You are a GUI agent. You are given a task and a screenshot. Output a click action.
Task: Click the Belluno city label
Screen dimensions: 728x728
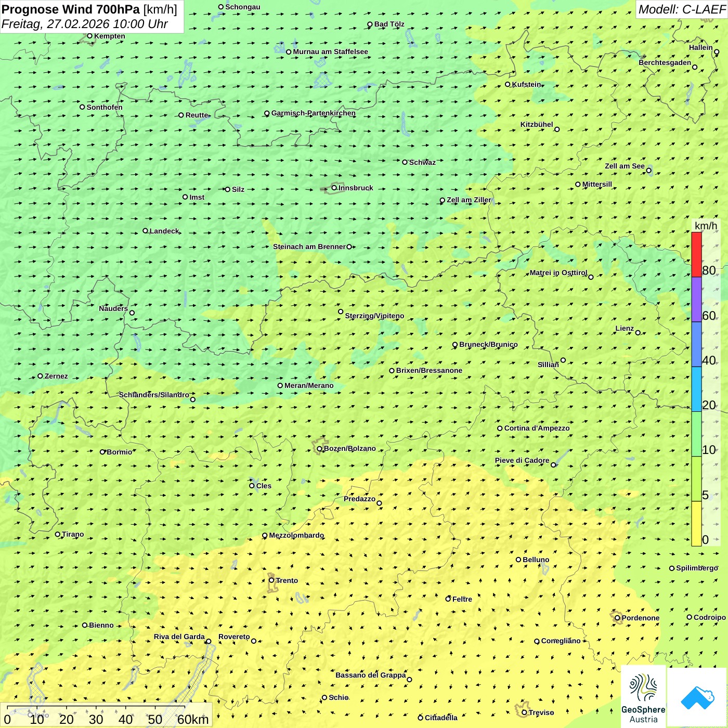[x=536, y=560]
